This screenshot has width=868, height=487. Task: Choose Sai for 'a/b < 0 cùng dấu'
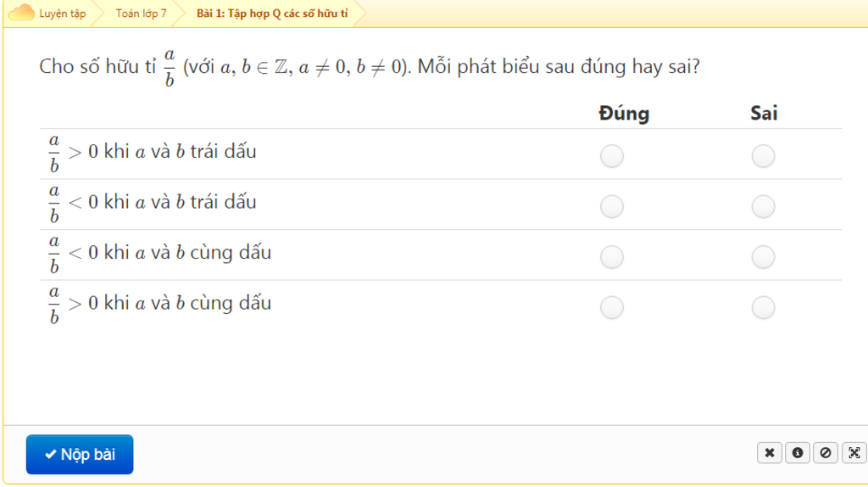pyautogui.click(x=763, y=257)
